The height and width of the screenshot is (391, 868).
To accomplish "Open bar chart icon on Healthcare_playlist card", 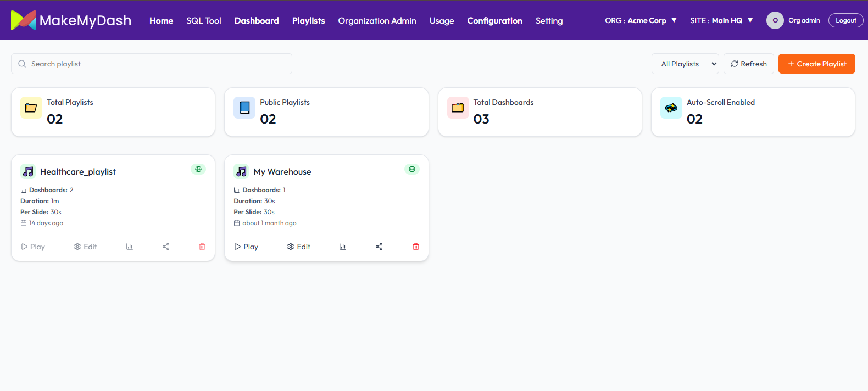I will 130,247.
